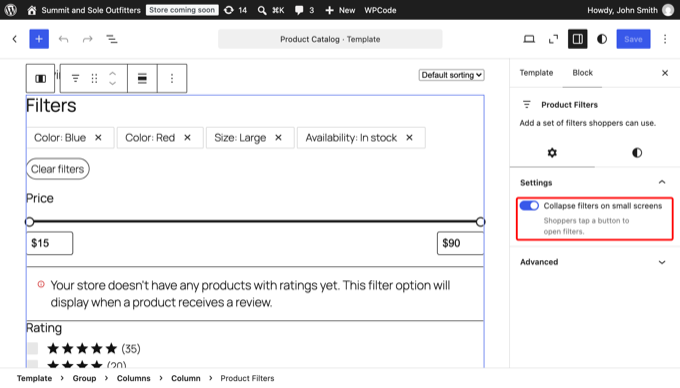Viewport: 680px width, 388px height.
Task: Select Template in the breadcrumb
Action: [x=35, y=378]
